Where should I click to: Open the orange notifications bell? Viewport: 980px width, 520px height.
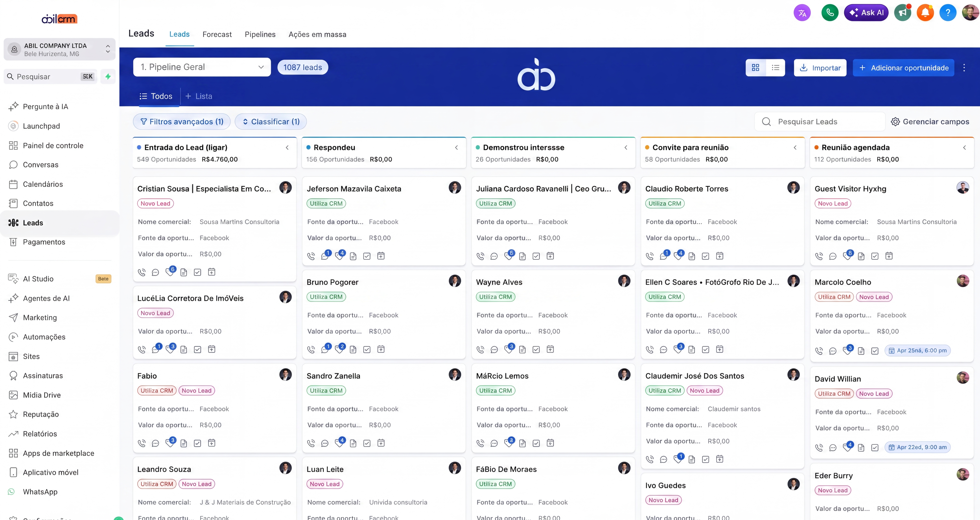[x=925, y=13]
